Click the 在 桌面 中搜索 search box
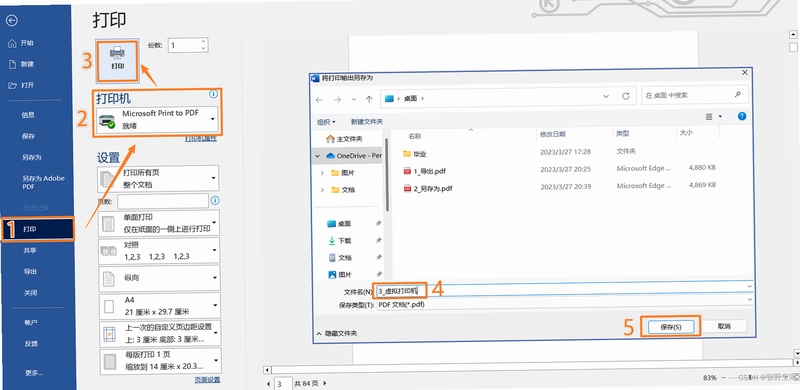 pos(694,95)
